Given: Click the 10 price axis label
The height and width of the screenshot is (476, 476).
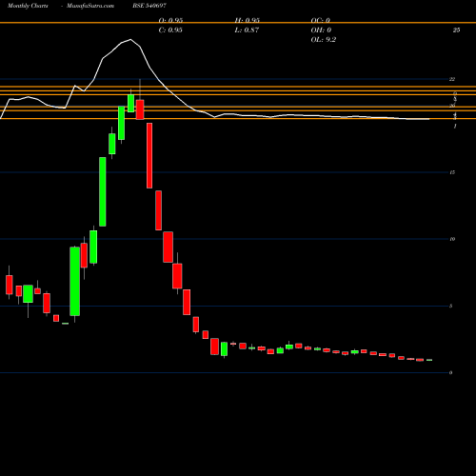Looking at the screenshot, I should (x=452, y=239).
